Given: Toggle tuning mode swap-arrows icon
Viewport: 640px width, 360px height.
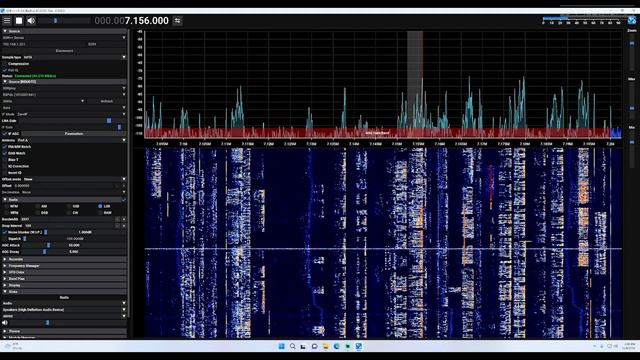Looking at the screenshot, I should [178, 20].
